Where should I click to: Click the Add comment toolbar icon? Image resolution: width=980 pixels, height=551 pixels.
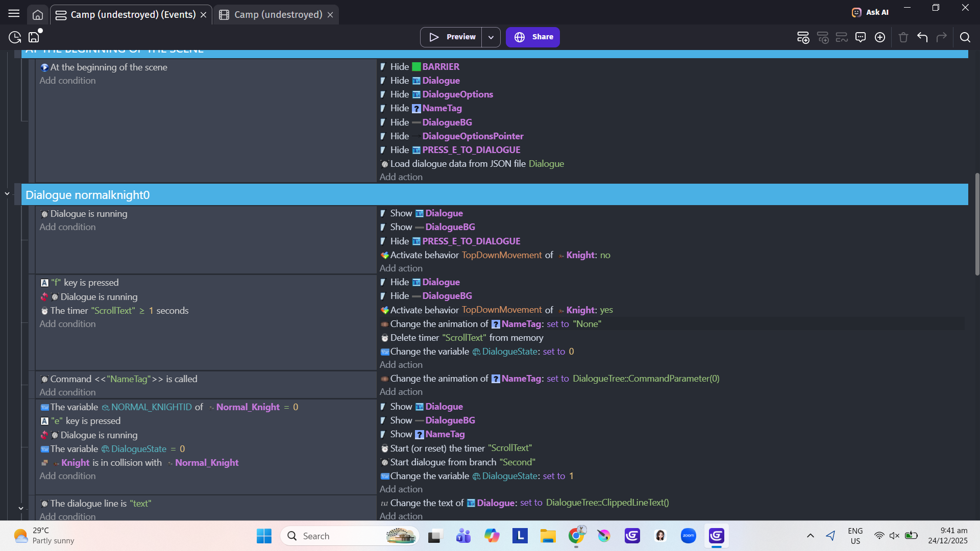click(x=861, y=37)
